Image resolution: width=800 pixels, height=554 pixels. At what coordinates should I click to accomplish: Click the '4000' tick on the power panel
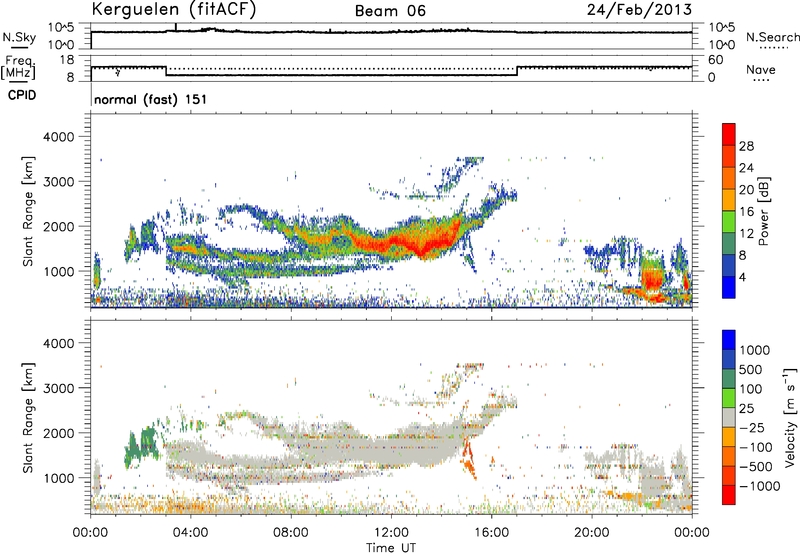(x=59, y=137)
